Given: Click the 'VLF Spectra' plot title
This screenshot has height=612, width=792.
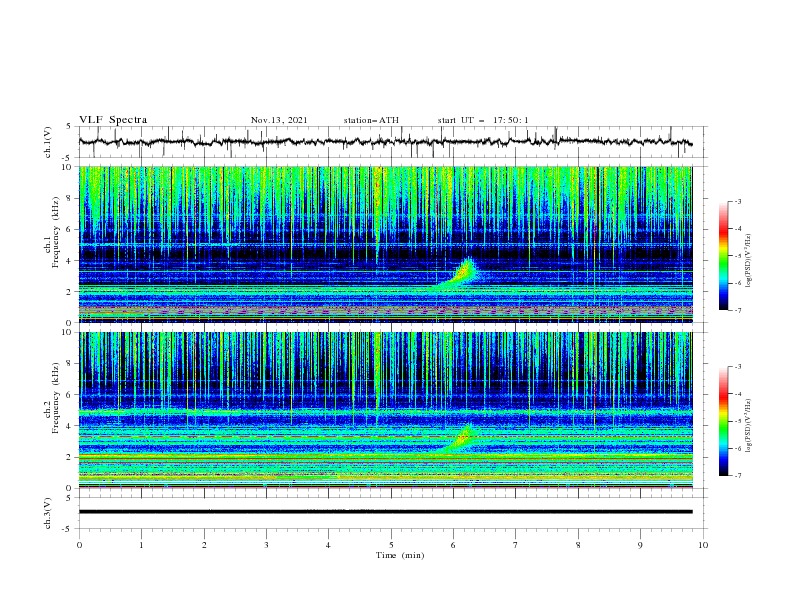Looking at the screenshot, I should pyautogui.click(x=113, y=120).
